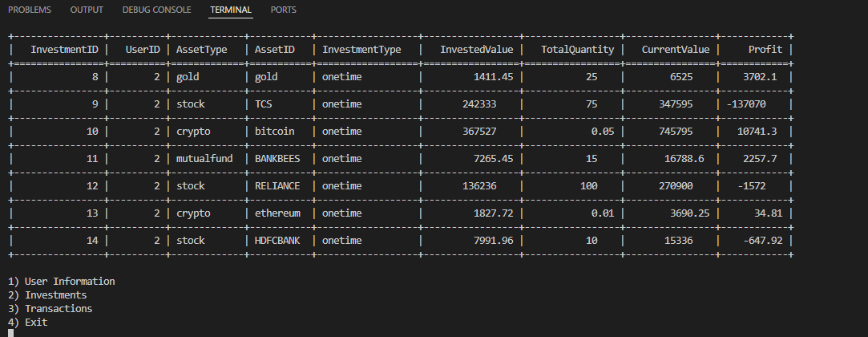Click the '1) User Information' menu line
868x337 pixels.
(62, 281)
